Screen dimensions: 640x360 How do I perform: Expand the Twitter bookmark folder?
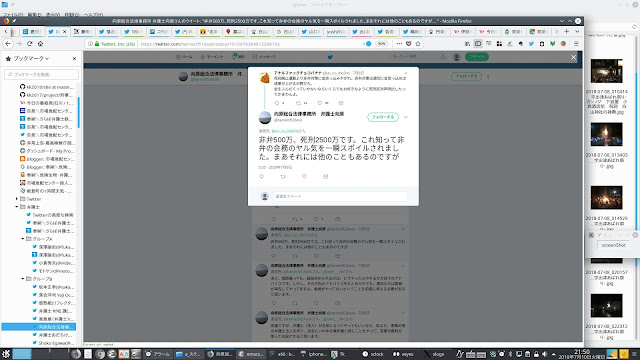point(17,199)
